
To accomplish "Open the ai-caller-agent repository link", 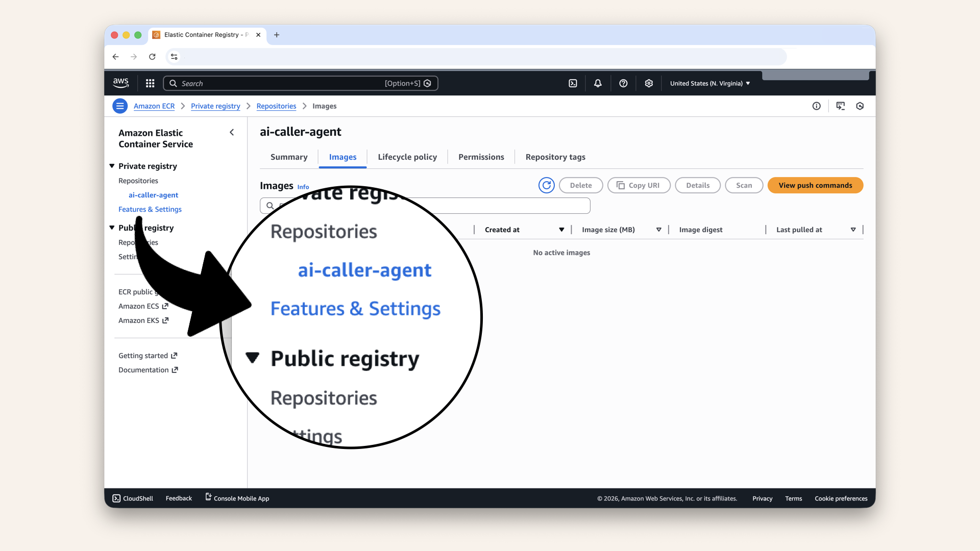I will 153,195.
